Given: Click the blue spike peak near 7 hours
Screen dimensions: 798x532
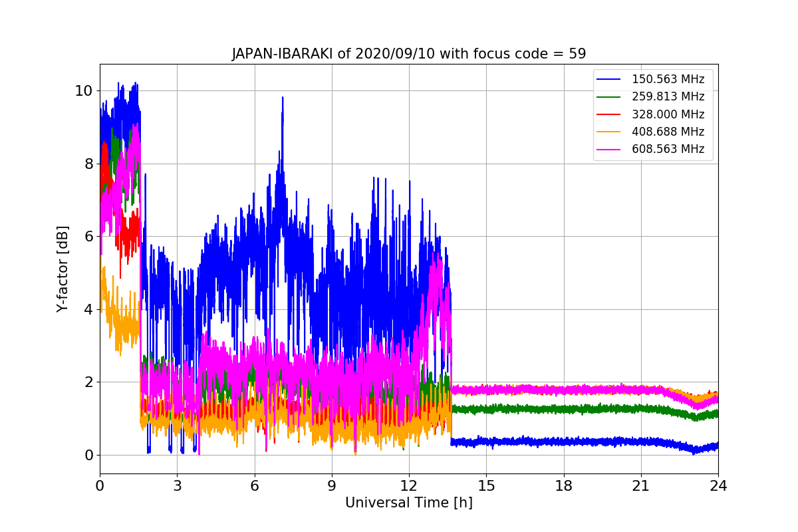Looking at the screenshot, I should (x=283, y=98).
